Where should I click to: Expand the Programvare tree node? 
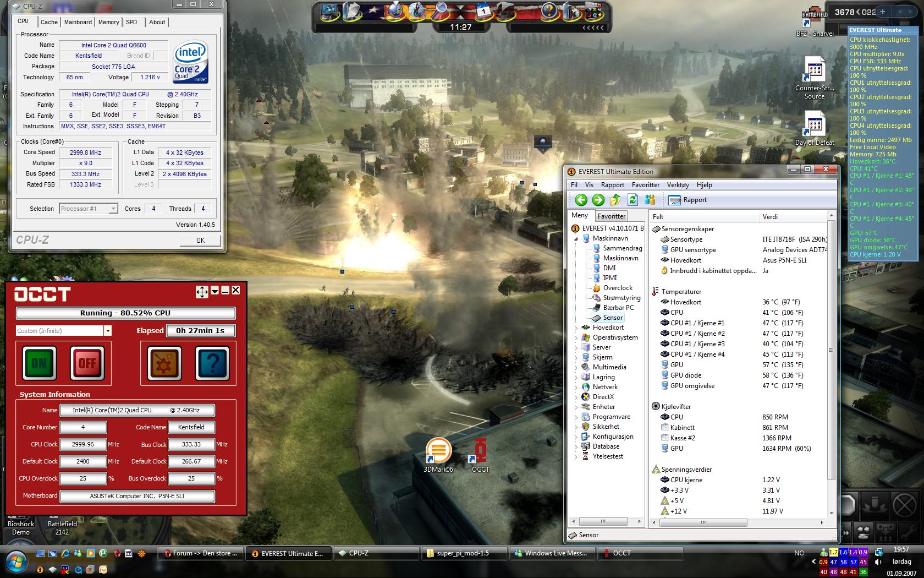click(576, 417)
